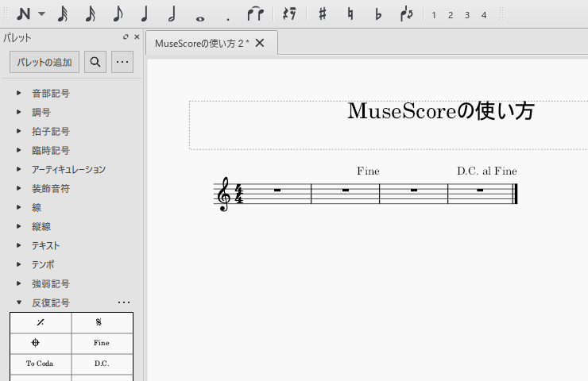Select To Coda in the palette

[x=41, y=364]
